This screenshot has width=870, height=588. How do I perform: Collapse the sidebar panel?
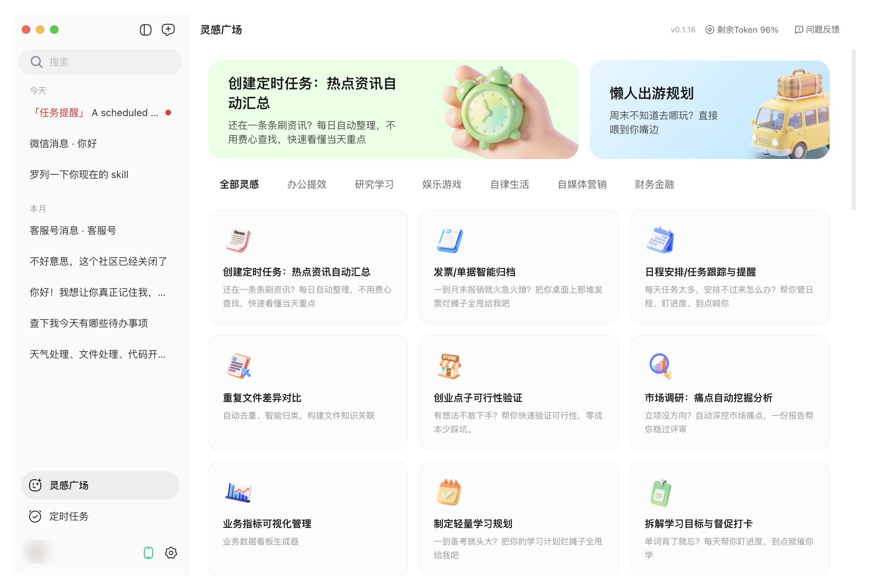pyautogui.click(x=146, y=30)
